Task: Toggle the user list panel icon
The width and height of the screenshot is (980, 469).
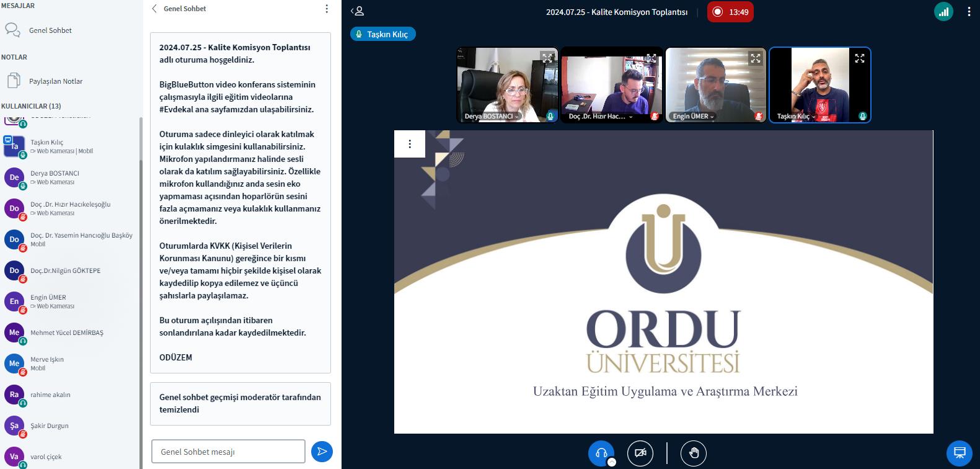Action: coord(358,11)
